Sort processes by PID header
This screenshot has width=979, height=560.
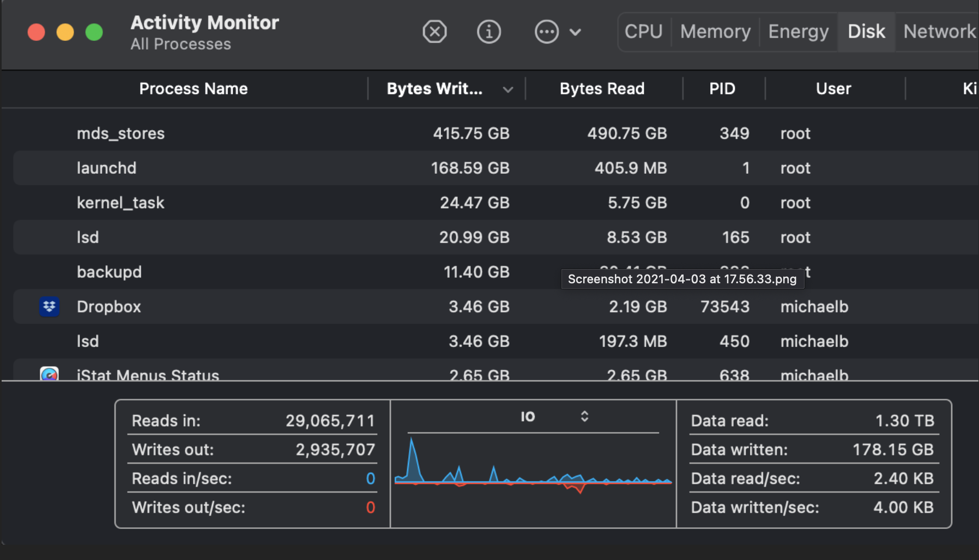click(722, 89)
